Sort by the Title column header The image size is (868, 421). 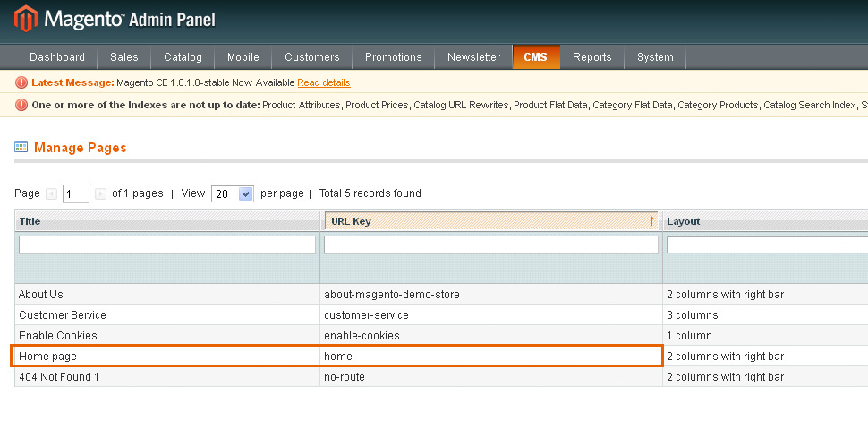(x=167, y=221)
